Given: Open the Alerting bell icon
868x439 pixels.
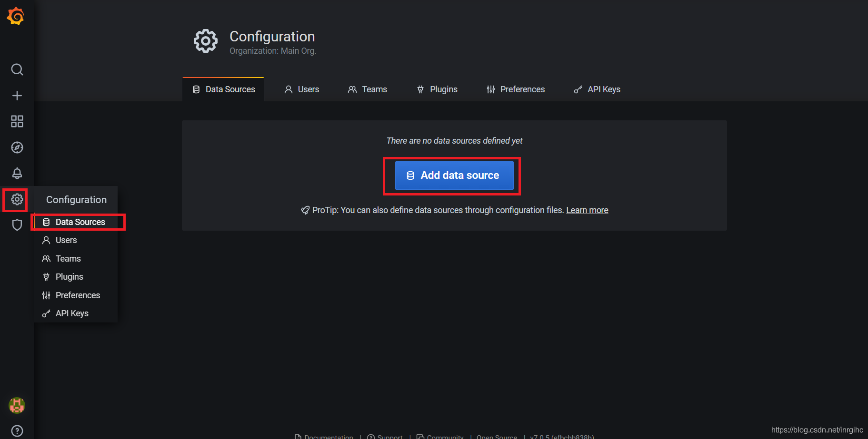Looking at the screenshot, I should pyautogui.click(x=17, y=173).
